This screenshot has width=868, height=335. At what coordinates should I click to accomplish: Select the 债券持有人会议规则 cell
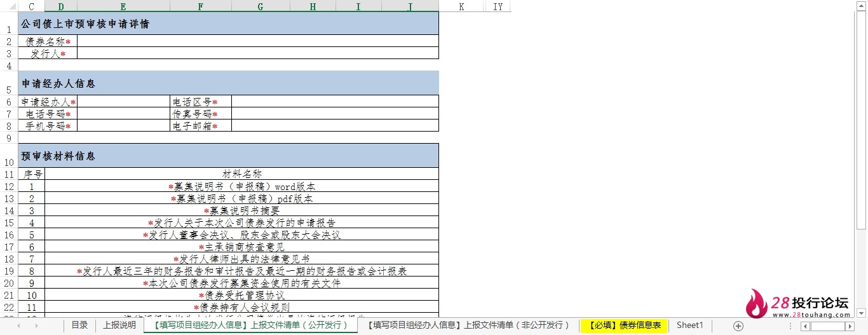(241, 307)
